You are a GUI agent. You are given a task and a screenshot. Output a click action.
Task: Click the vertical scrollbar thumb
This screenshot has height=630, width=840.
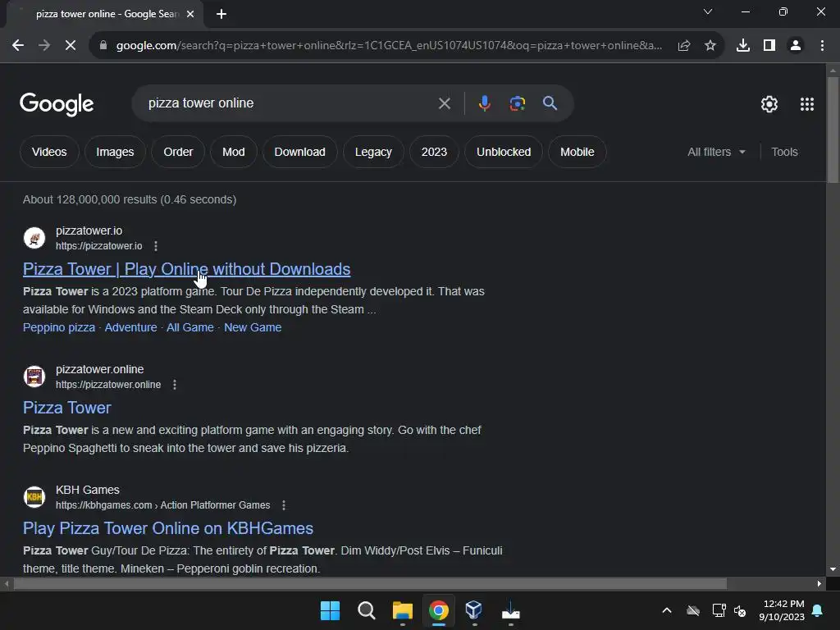(833, 130)
